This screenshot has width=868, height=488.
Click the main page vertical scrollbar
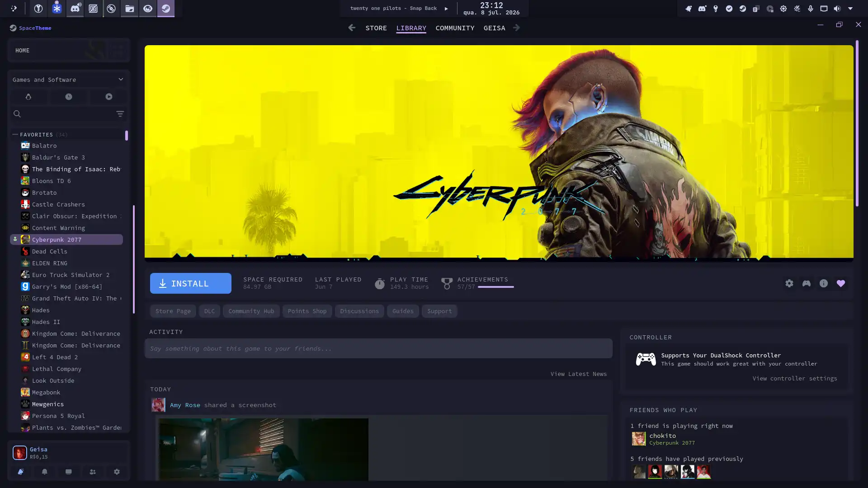[857, 123]
